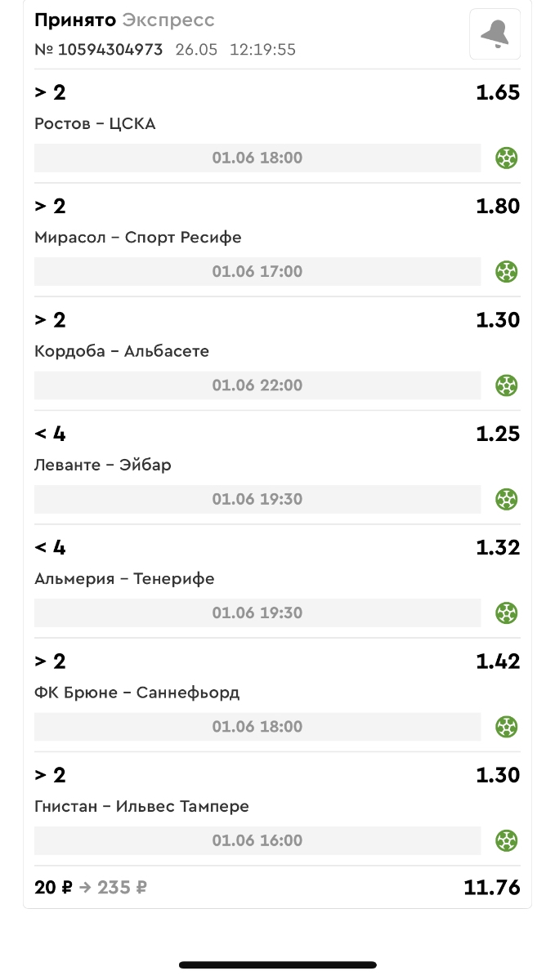Click the 01.06 18:00 time bar under Ростов
The height and width of the screenshot is (980, 555).
[257, 158]
